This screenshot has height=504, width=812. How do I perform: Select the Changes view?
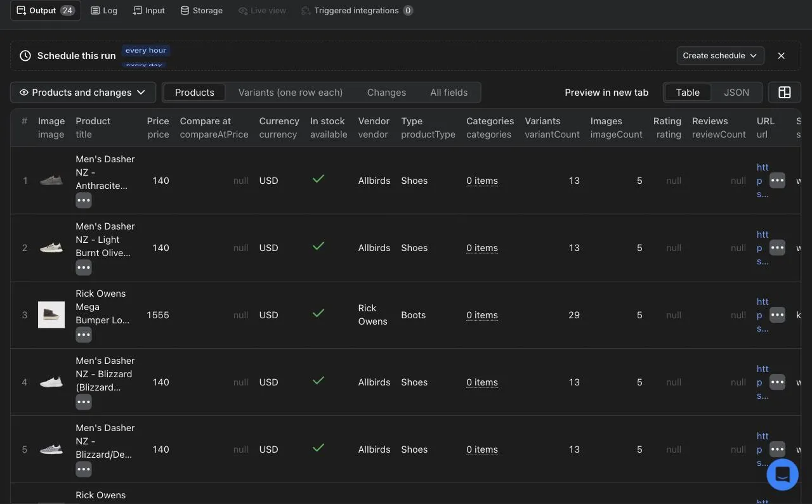tap(386, 93)
